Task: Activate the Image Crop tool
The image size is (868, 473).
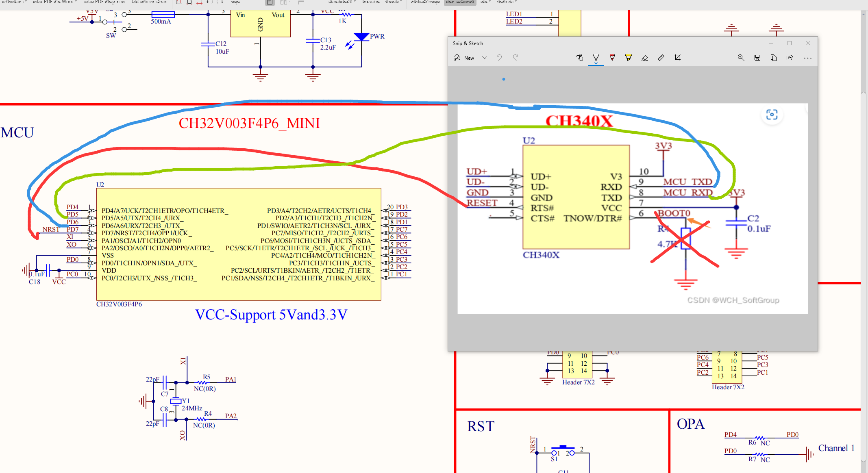Action: [x=677, y=58]
